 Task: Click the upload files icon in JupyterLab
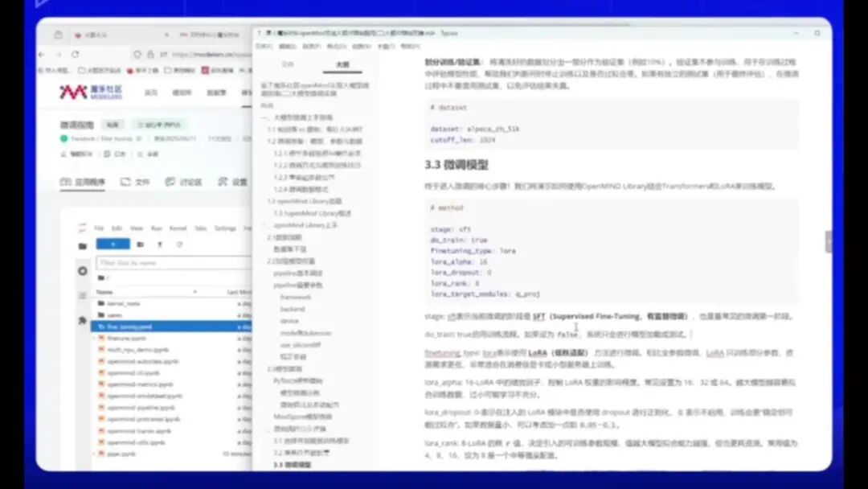coord(160,244)
